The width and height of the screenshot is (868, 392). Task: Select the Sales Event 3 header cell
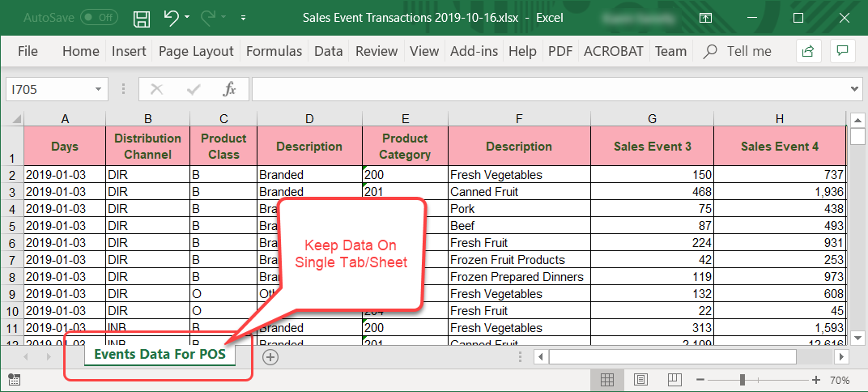coord(652,147)
